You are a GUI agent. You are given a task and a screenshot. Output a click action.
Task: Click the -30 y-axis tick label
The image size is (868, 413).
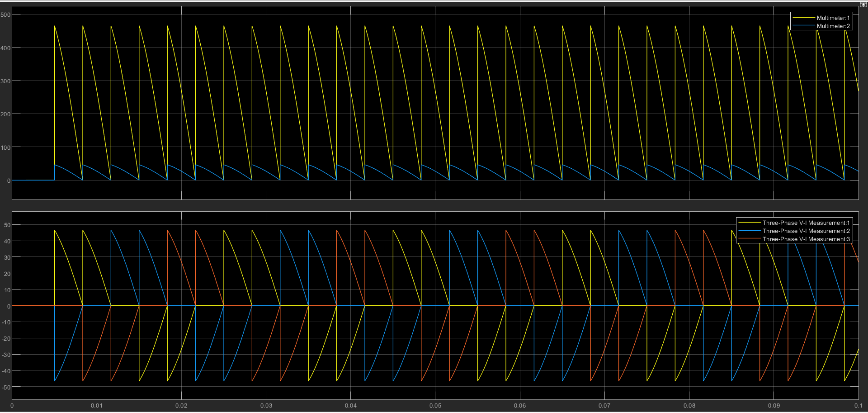pos(6,355)
